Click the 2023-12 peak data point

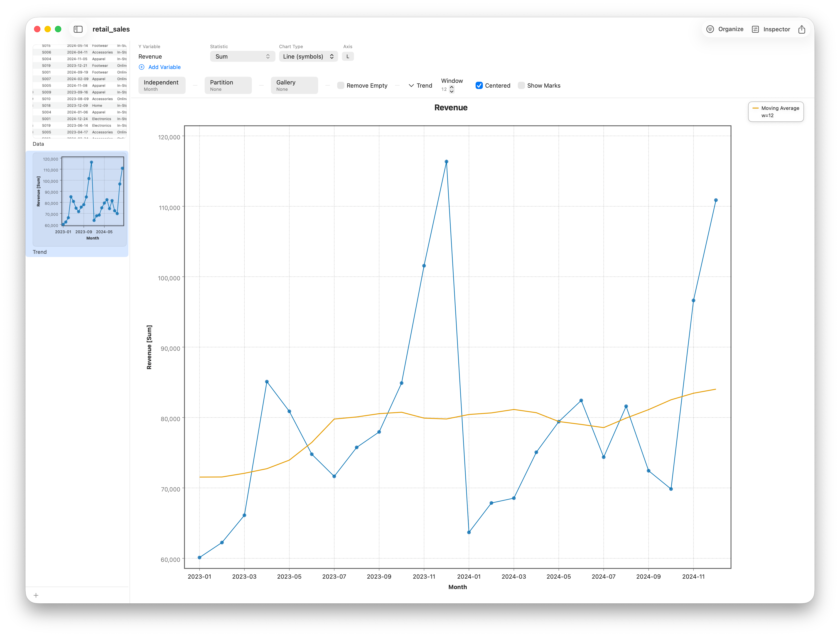click(447, 162)
